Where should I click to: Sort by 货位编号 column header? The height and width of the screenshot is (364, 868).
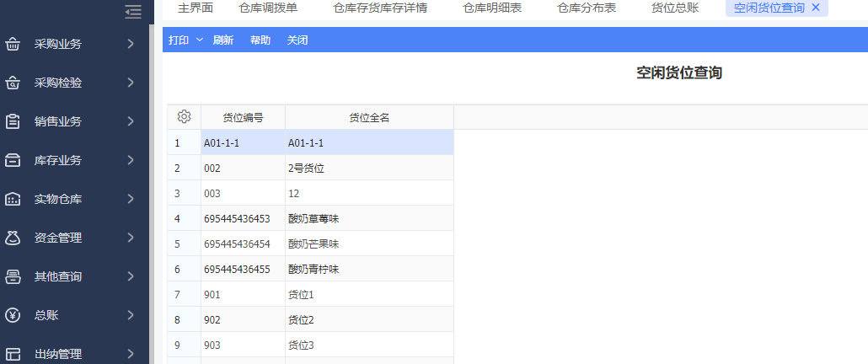tap(243, 118)
